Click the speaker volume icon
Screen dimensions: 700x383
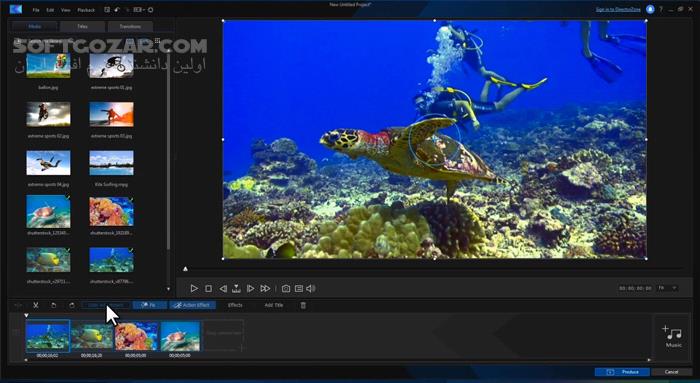(311, 289)
